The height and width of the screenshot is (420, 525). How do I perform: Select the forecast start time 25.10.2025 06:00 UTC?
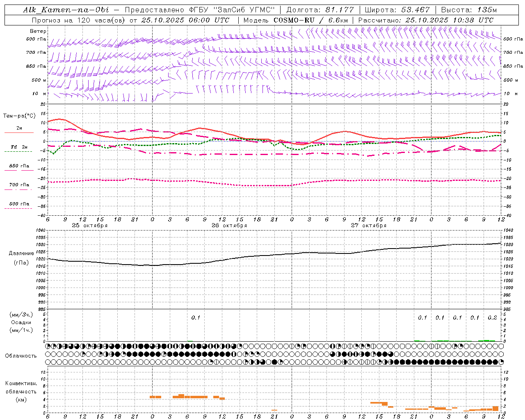[186, 20]
